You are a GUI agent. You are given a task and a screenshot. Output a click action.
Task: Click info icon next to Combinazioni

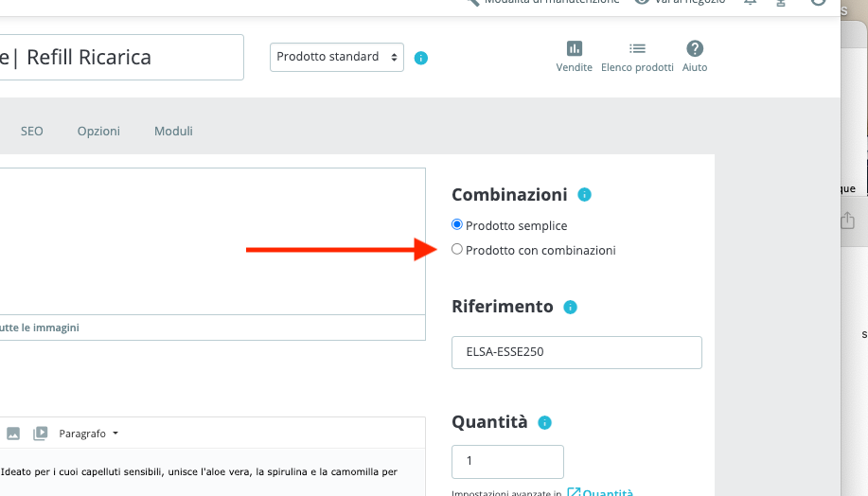coord(584,195)
